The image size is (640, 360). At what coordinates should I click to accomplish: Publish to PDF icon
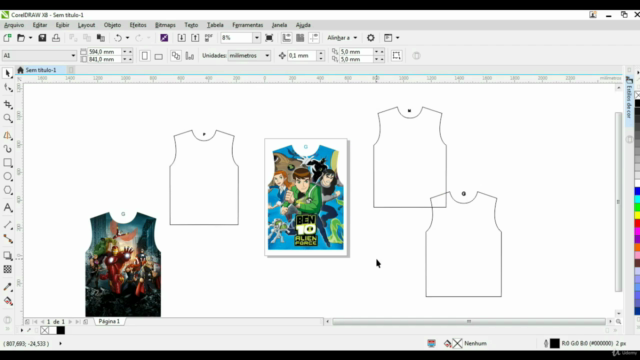point(209,38)
